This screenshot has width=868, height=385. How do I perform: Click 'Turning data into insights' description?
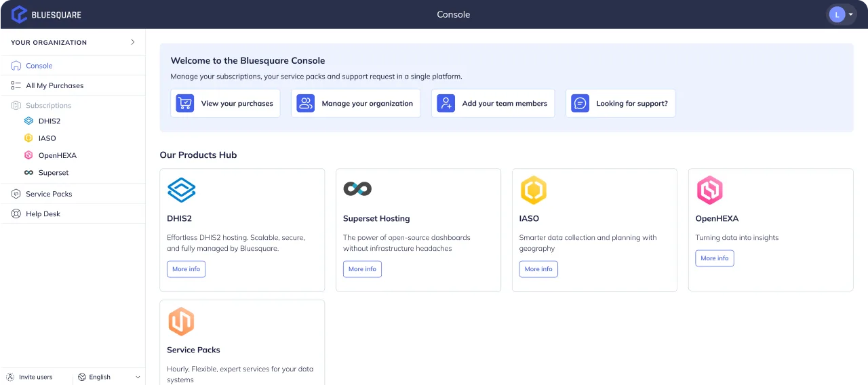[737, 238]
